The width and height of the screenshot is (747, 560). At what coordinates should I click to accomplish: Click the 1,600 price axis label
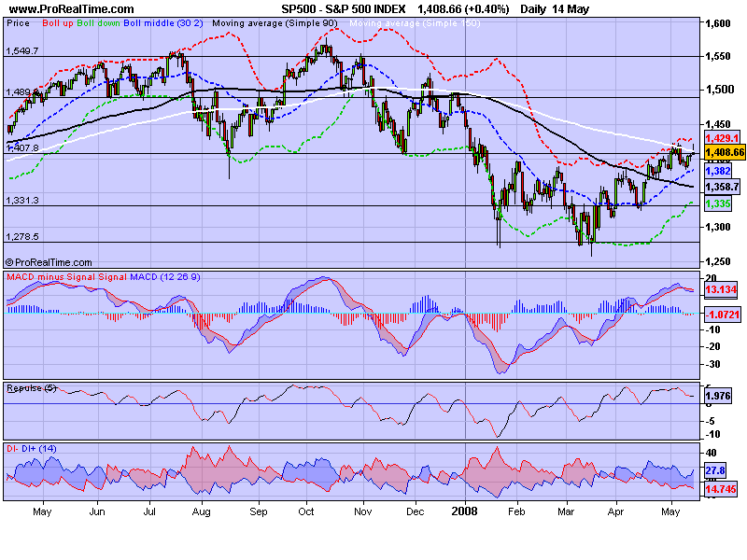[x=718, y=24]
